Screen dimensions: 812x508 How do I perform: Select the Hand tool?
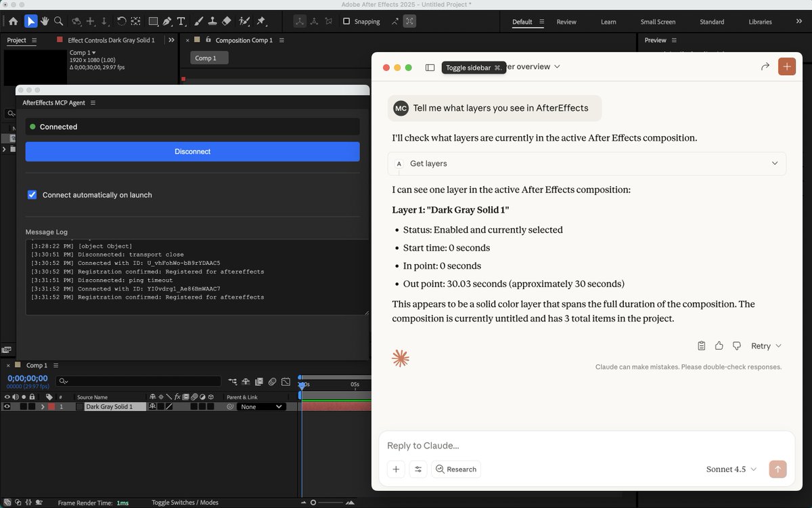45,22
